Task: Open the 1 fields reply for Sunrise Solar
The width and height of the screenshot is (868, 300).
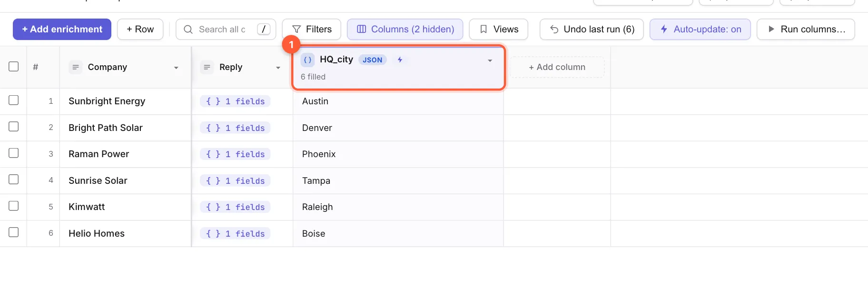Action: pyautogui.click(x=235, y=181)
